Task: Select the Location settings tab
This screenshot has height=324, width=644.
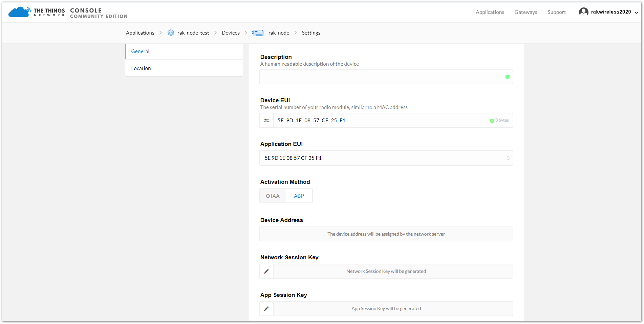Action: pos(184,68)
